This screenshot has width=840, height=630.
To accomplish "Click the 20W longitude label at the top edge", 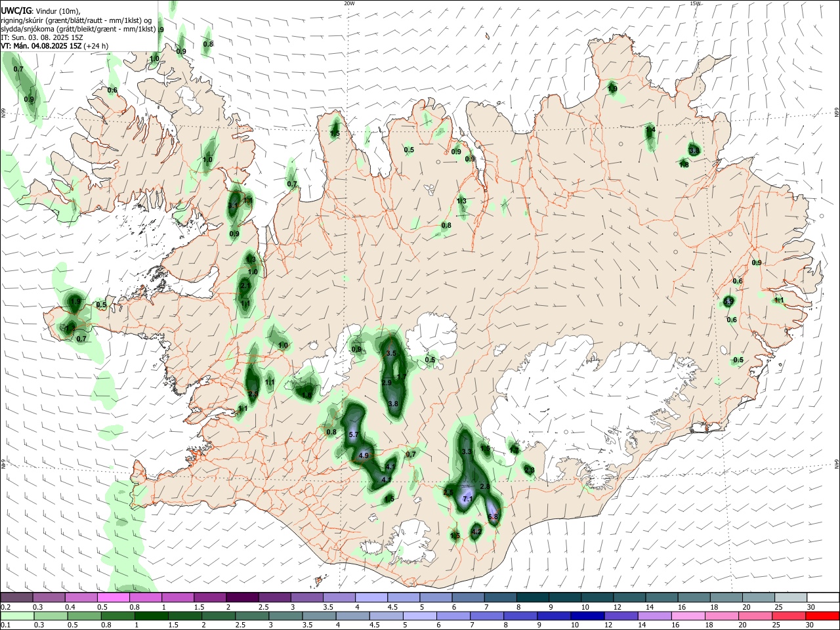I will click(349, 3).
